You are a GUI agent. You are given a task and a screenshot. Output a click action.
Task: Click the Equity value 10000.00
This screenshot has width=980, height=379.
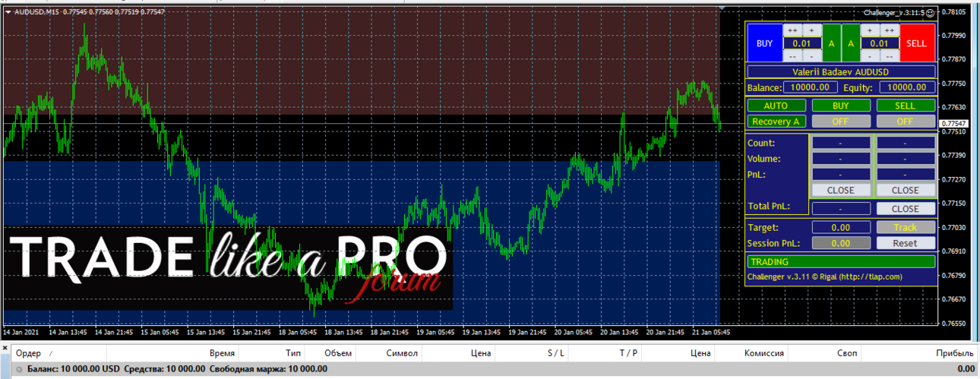pyautogui.click(x=907, y=87)
